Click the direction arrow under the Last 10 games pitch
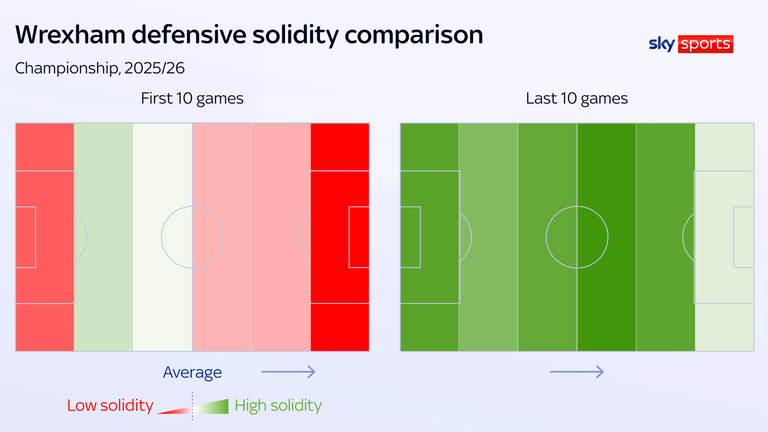Screen dimensions: 768x432 click(576, 372)
